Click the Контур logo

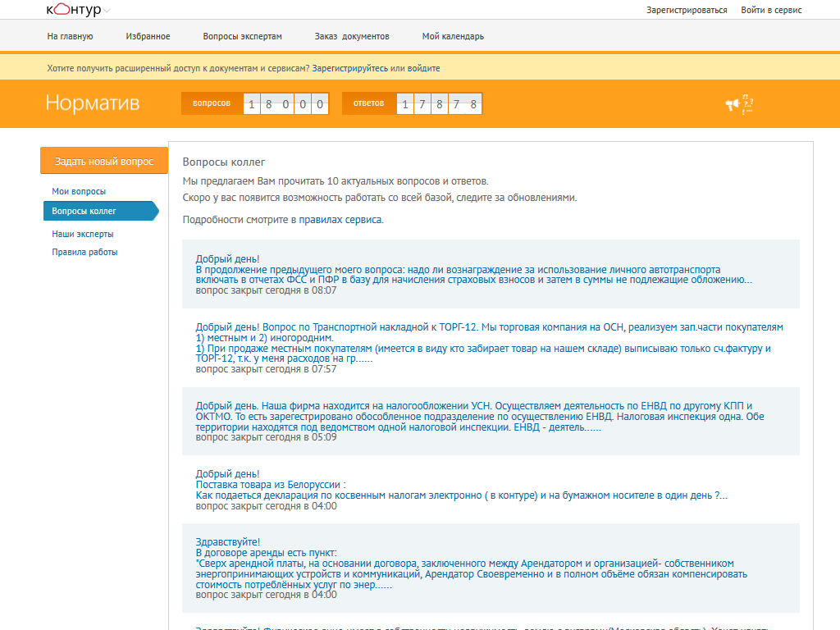[x=73, y=10]
